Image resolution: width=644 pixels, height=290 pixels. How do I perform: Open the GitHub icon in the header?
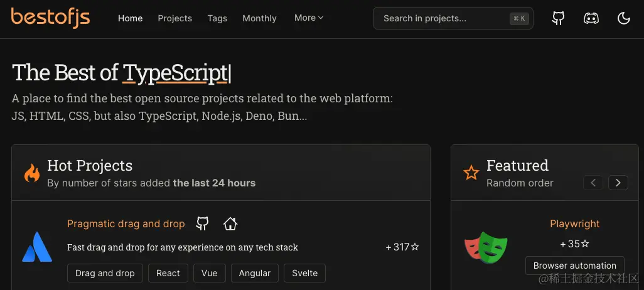(x=558, y=18)
